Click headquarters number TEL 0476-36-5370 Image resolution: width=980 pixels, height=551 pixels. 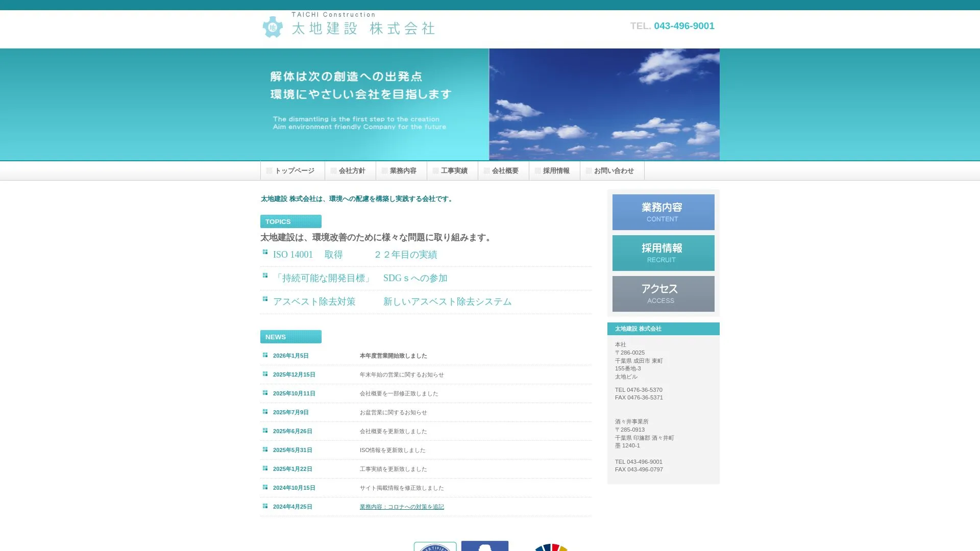click(639, 390)
